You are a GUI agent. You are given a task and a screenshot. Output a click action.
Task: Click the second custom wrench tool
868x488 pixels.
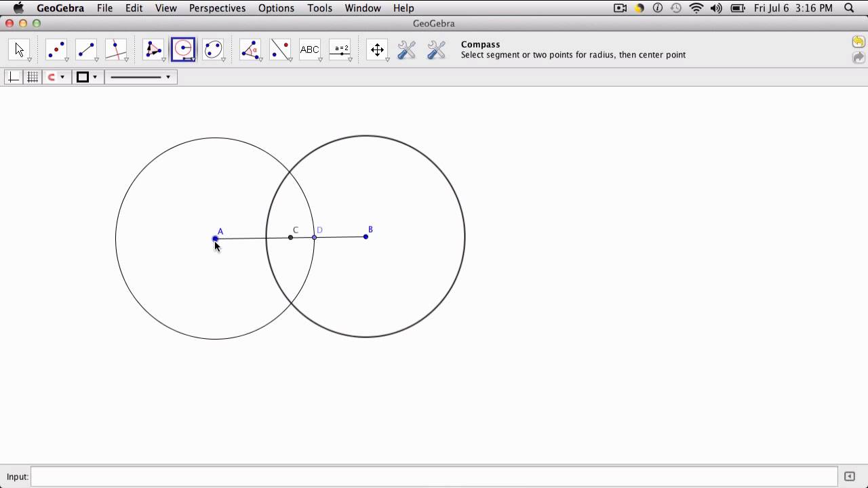[436, 49]
